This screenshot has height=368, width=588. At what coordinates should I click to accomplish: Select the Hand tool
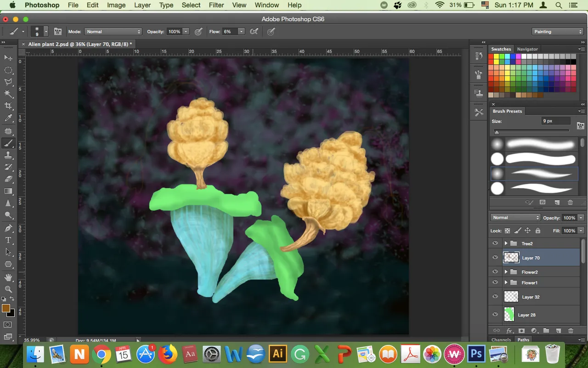[x=8, y=277]
